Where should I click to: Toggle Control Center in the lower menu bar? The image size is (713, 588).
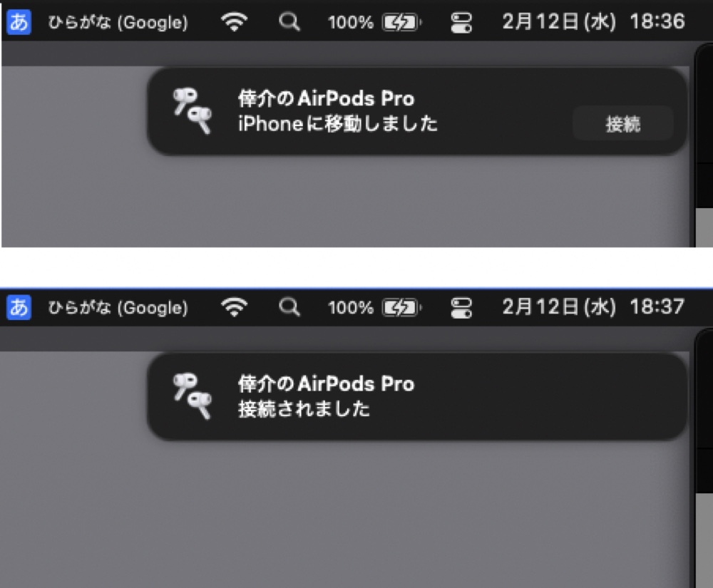(x=461, y=308)
